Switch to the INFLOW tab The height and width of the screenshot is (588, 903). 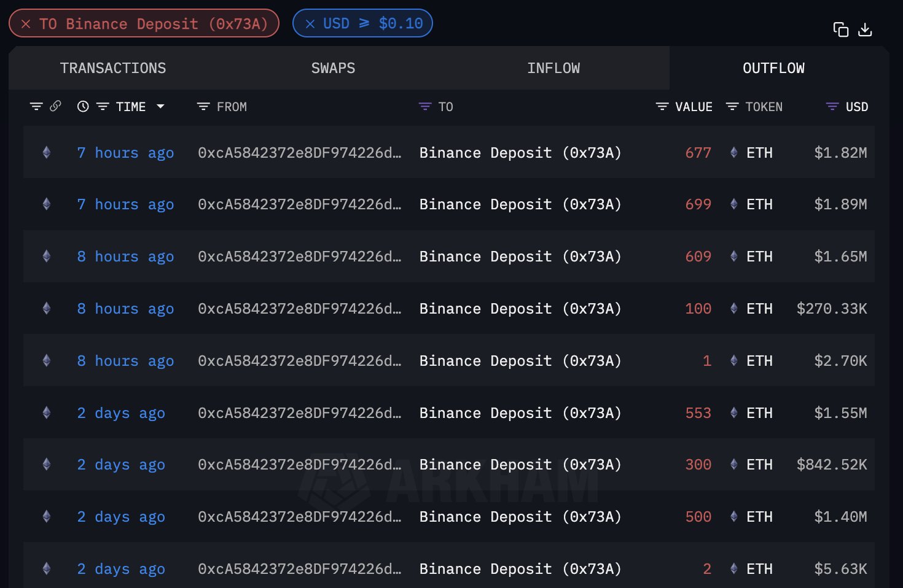[x=553, y=68]
